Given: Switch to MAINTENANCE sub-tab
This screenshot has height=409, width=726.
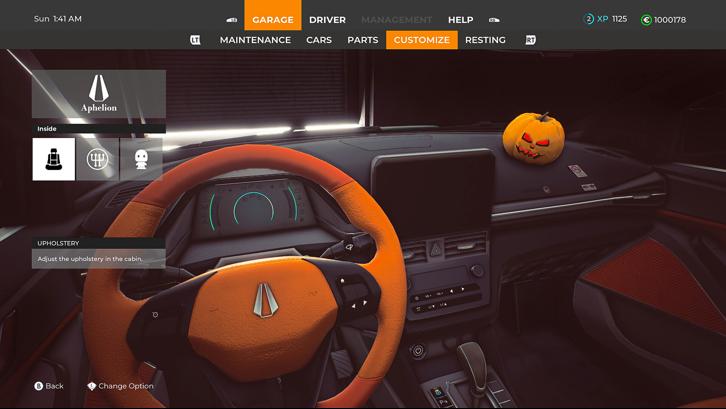Looking at the screenshot, I should point(255,40).
